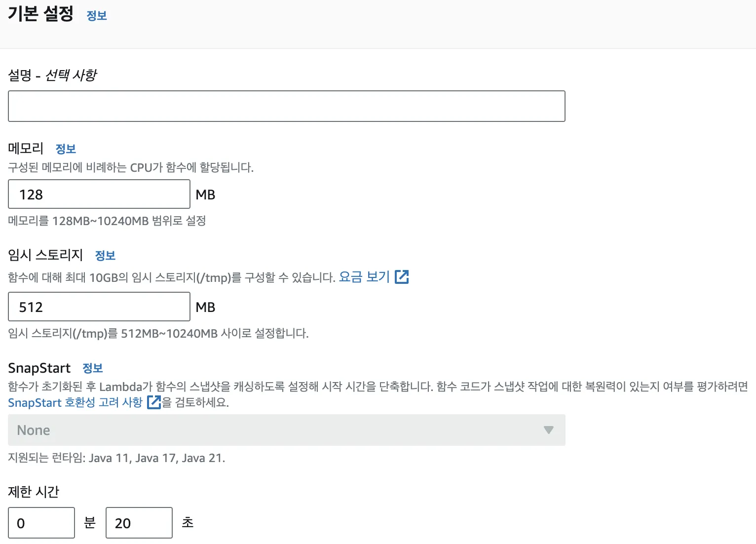756x544 pixels.
Task: Select the MB label beside memory input
Action: coord(206,194)
